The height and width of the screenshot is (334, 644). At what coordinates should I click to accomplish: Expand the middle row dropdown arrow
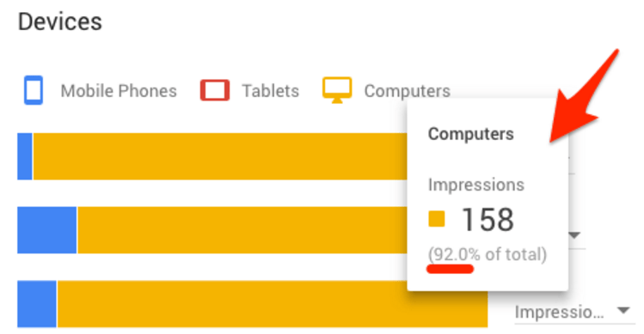574,235
